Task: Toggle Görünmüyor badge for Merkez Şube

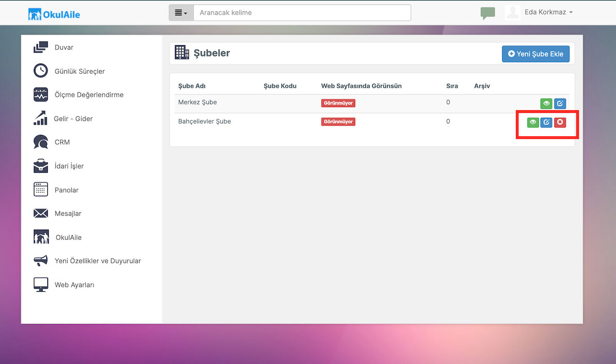Action: click(x=338, y=103)
